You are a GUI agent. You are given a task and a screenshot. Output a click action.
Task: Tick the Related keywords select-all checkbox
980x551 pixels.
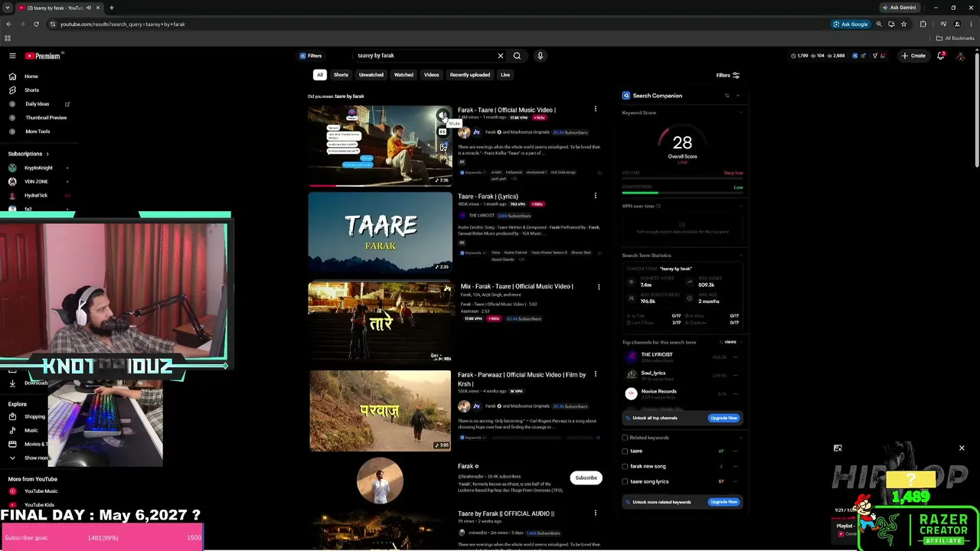click(x=625, y=438)
